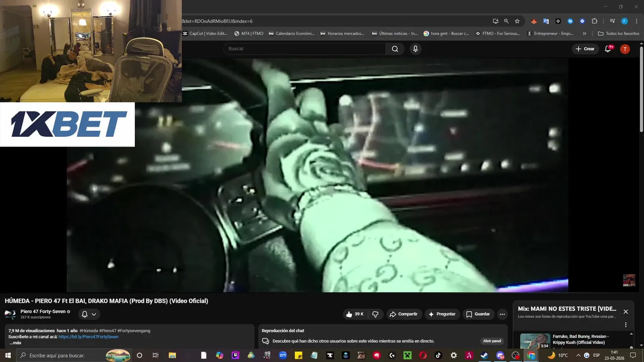Expand the description with ...más

pos(15,343)
